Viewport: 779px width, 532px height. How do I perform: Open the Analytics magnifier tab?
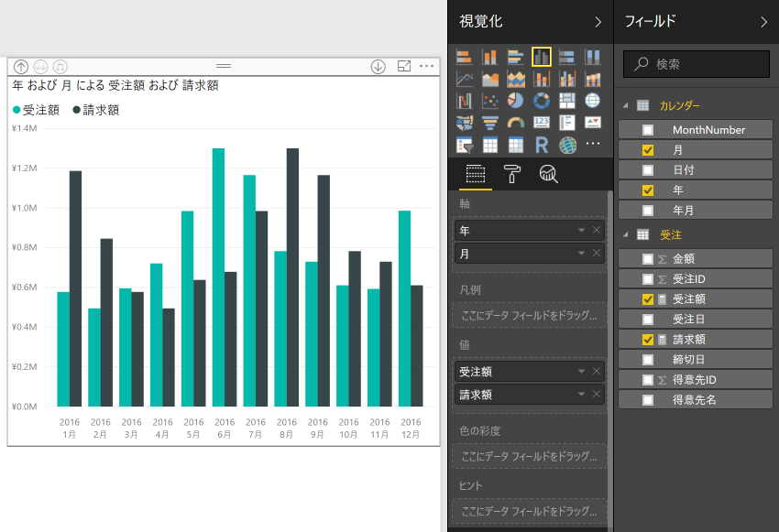pyautogui.click(x=548, y=174)
